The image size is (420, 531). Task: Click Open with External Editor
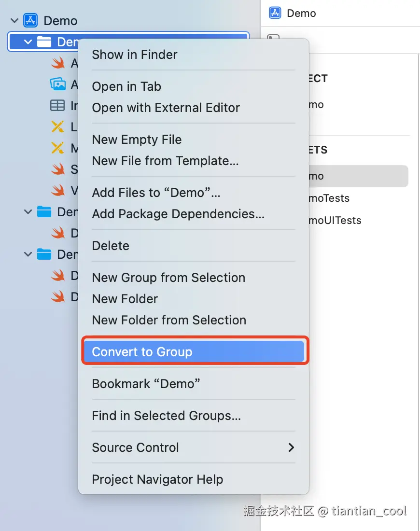tap(166, 108)
